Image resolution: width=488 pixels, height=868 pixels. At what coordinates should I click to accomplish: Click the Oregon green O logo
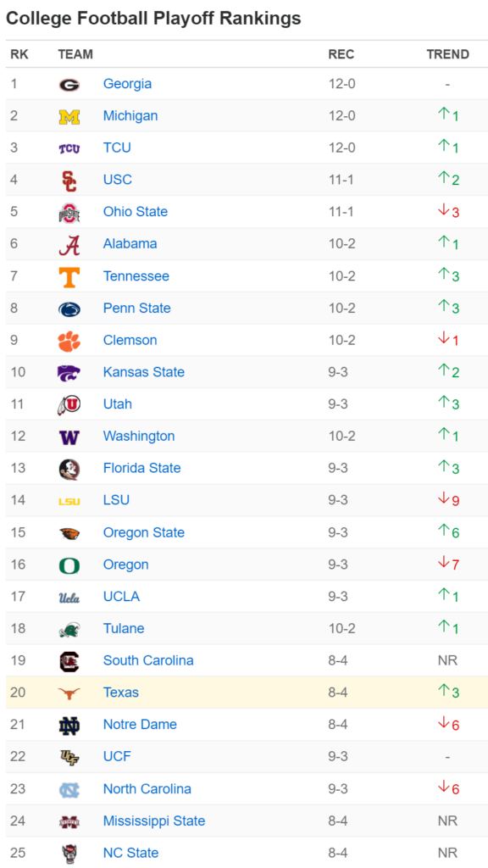(x=69, y=565)
